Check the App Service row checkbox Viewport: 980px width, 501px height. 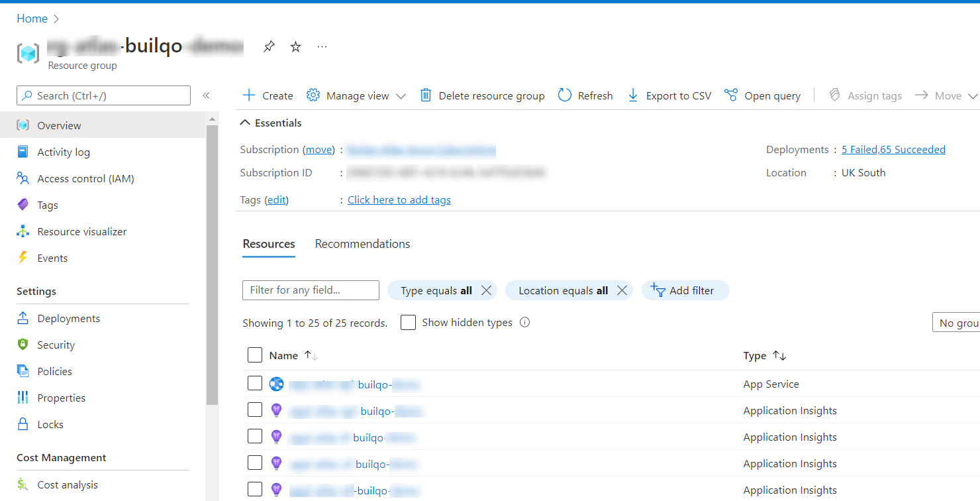255,383
